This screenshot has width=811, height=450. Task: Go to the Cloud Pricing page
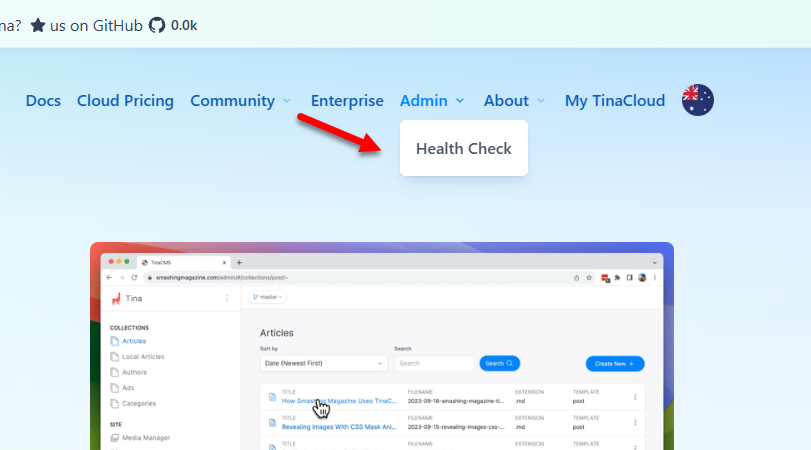coord(125,100)
